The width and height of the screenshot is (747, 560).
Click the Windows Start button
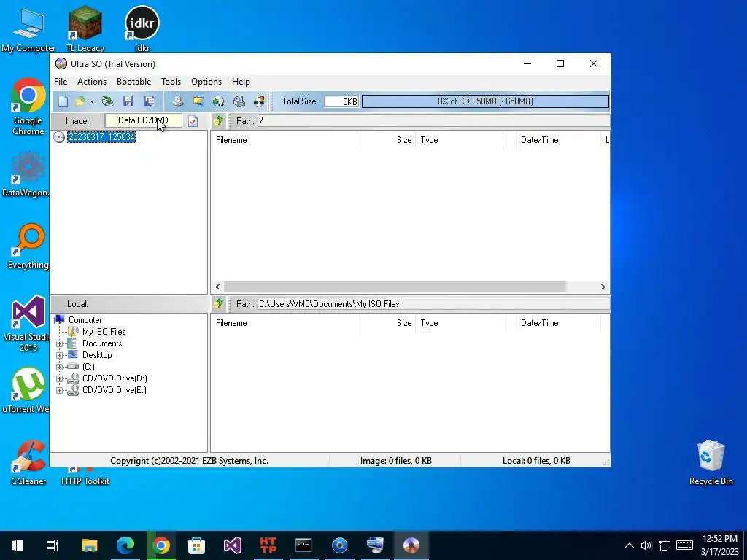(x=18, y=545)
